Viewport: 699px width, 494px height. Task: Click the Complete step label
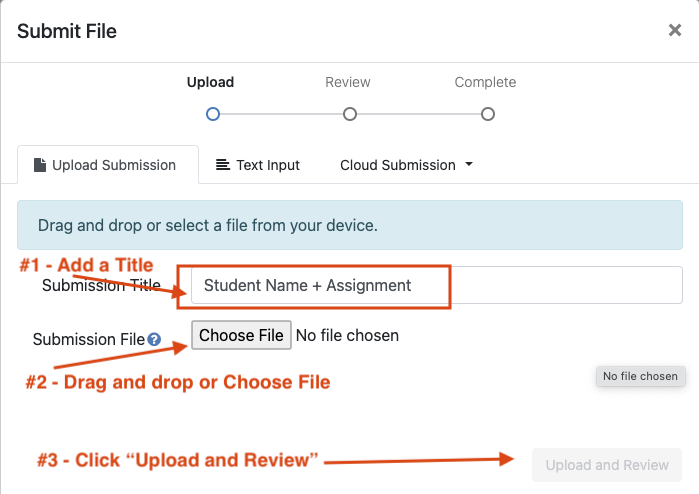485,82
